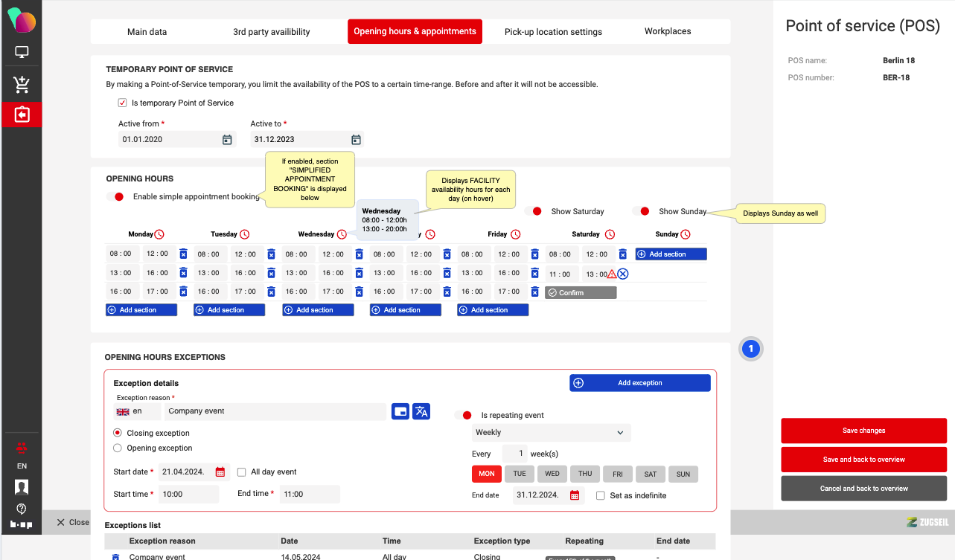Open the user profile icon in the sidebar
The height and width of the screenshot is (560, 955).
pyautogui.click(x=22, y=487)
